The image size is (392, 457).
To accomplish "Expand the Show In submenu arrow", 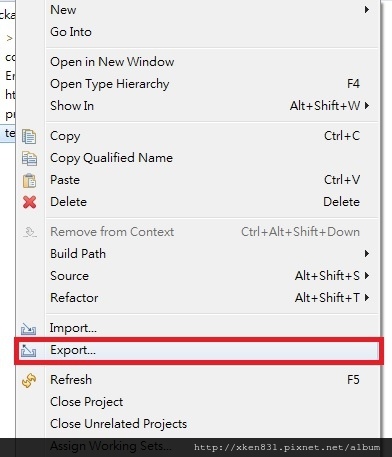I will (367, 106).
